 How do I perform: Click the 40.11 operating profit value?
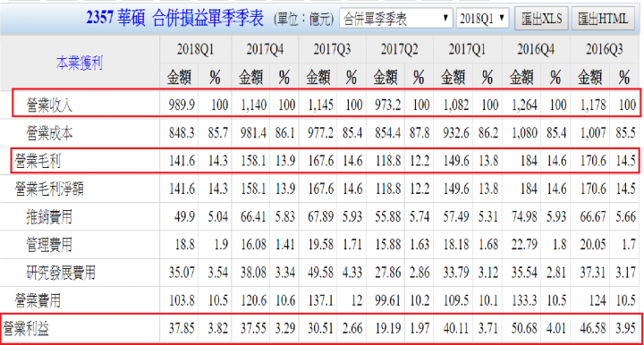[x=456, y=328]
